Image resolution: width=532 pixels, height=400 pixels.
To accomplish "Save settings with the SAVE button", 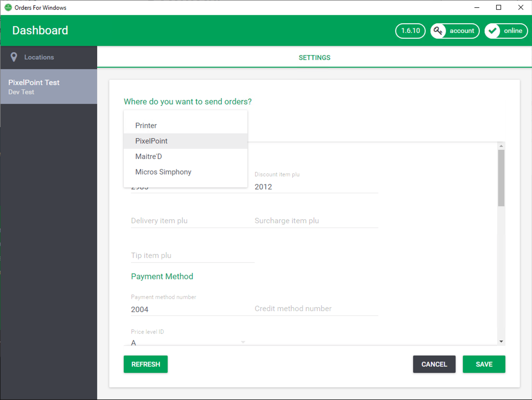I will [484, 364].
